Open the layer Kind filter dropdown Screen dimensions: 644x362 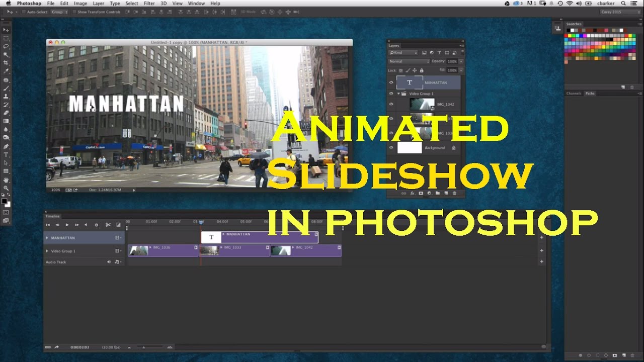pyautogui.click(x=403, y=53)
